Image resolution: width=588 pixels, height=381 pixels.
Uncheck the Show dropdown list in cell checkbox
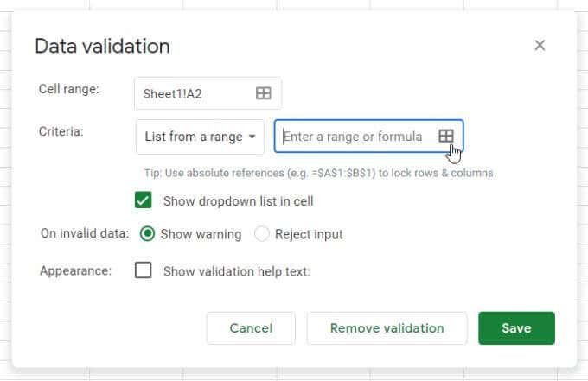click(x=144, y=200)
